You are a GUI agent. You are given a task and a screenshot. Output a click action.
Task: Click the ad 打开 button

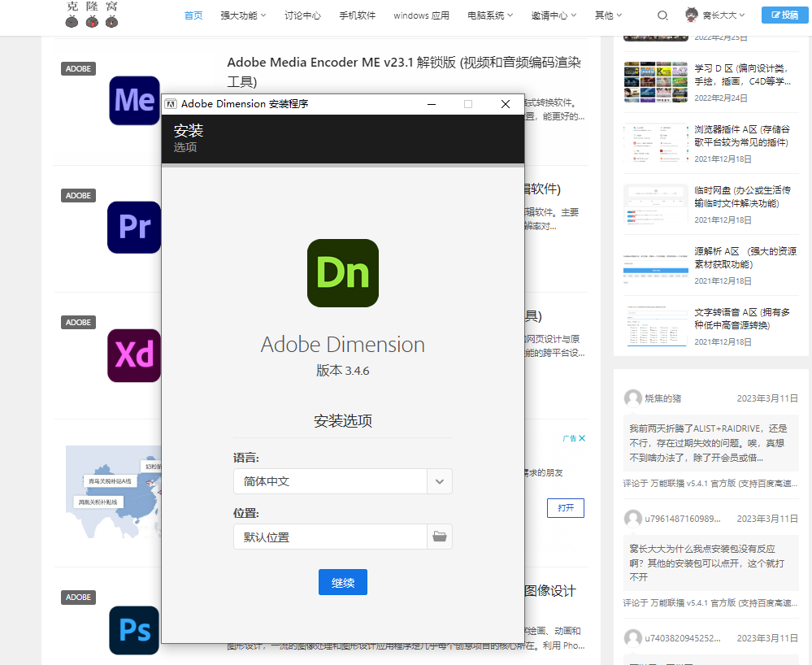coord(566,508)
